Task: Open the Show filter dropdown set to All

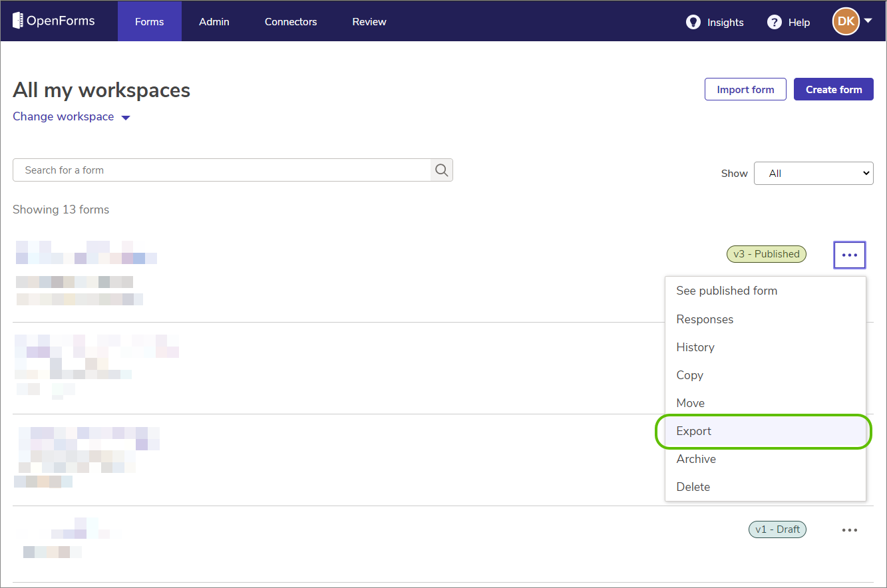Action: click(x=813, y=173)
